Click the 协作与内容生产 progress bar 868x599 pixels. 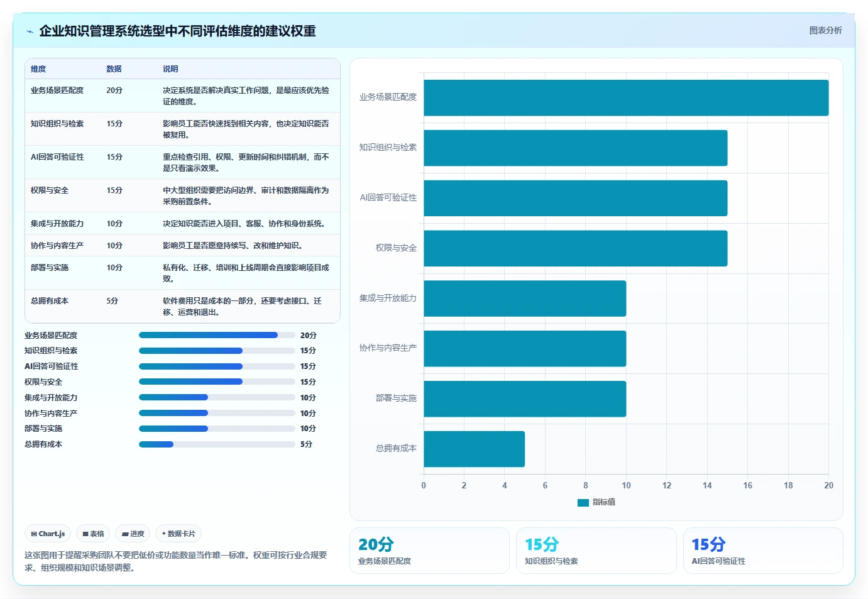pos(217,413)
